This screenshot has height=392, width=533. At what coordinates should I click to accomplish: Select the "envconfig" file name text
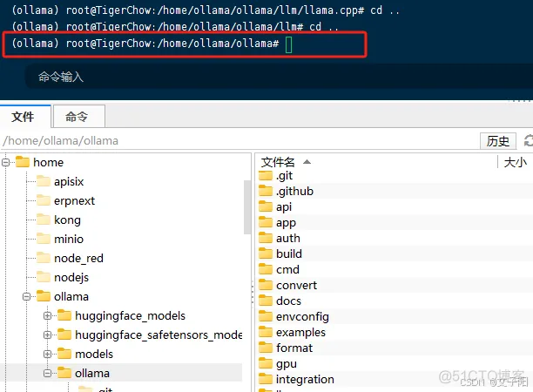point(302,317)
